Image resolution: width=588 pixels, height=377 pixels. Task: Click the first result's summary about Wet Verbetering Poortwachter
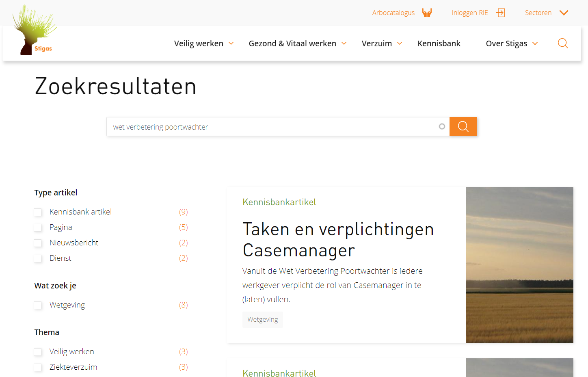click(x=333, y=285)
